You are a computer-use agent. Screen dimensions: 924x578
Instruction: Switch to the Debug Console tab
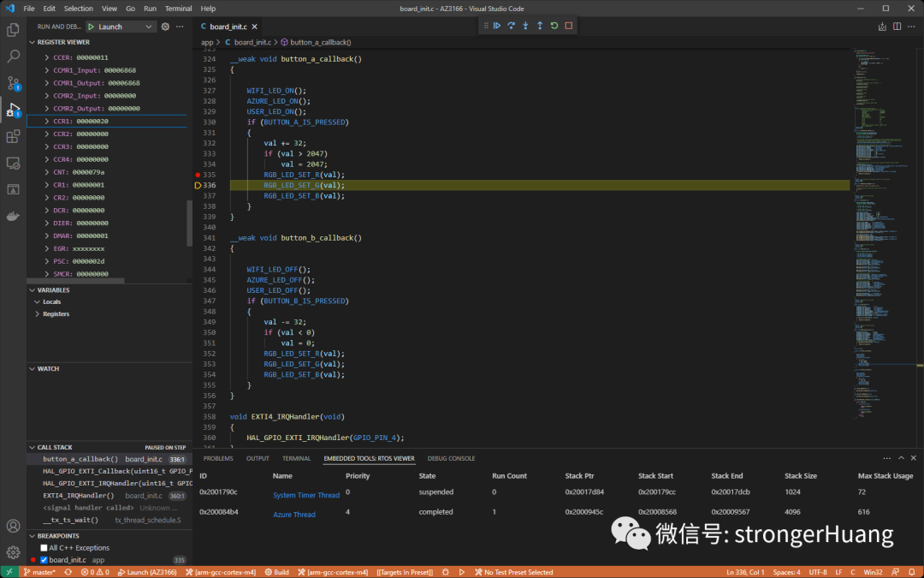[x=451, y=458]
